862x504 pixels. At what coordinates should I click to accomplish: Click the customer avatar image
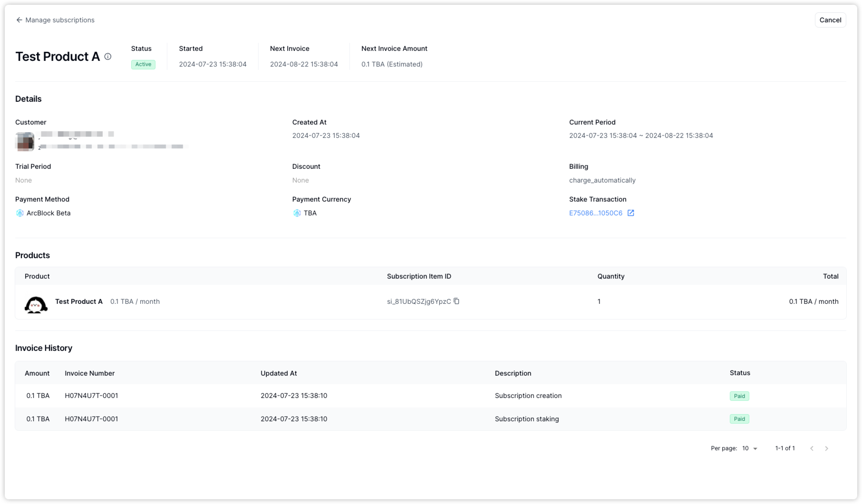coord(25,141)
